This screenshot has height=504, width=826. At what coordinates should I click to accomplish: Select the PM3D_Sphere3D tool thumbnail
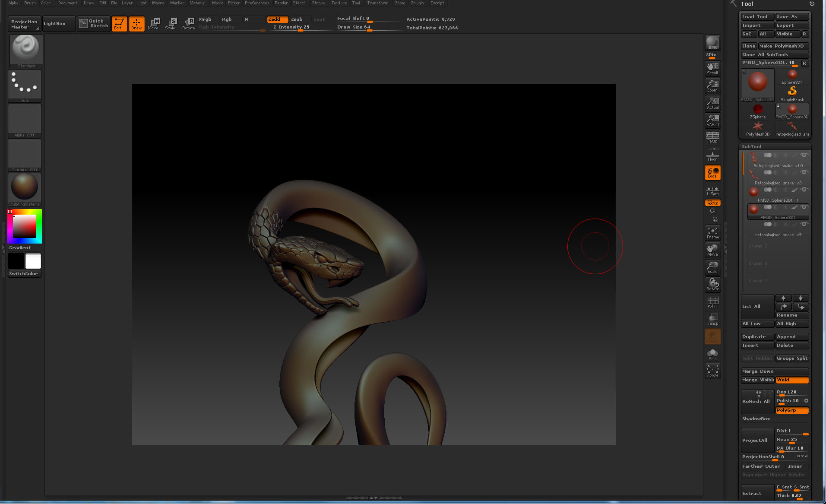click(x=757, y=83)
